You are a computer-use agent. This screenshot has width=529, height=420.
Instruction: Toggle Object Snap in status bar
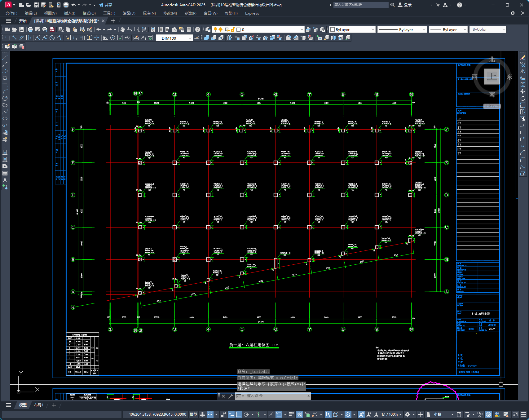point(279,414)
